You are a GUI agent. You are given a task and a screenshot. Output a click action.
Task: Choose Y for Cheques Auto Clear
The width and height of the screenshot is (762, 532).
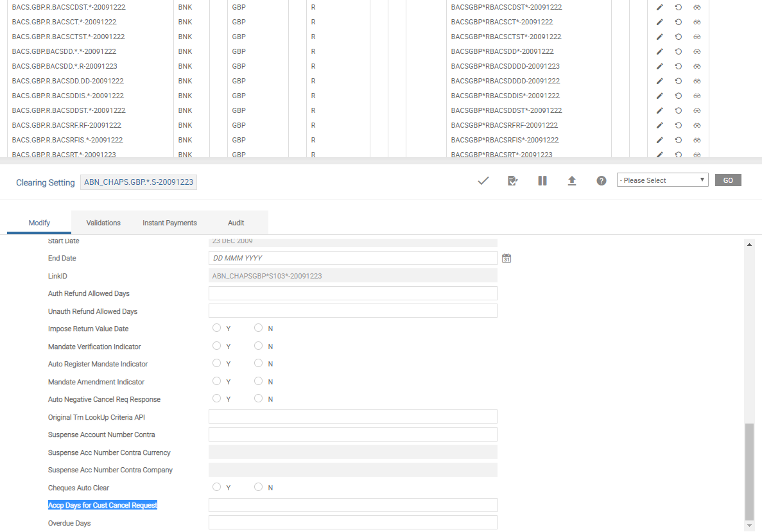pos(217,487)
